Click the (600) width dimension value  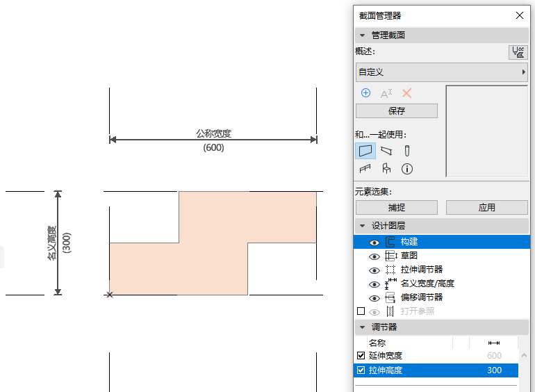[x=213, y=148]
